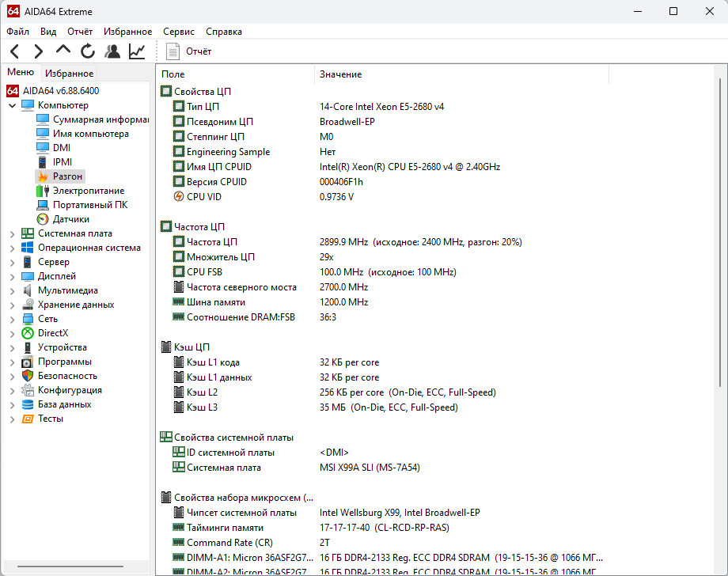Refresh the page with the circular arrow icon
728x576 pixels.
click(x=87, y=50)
